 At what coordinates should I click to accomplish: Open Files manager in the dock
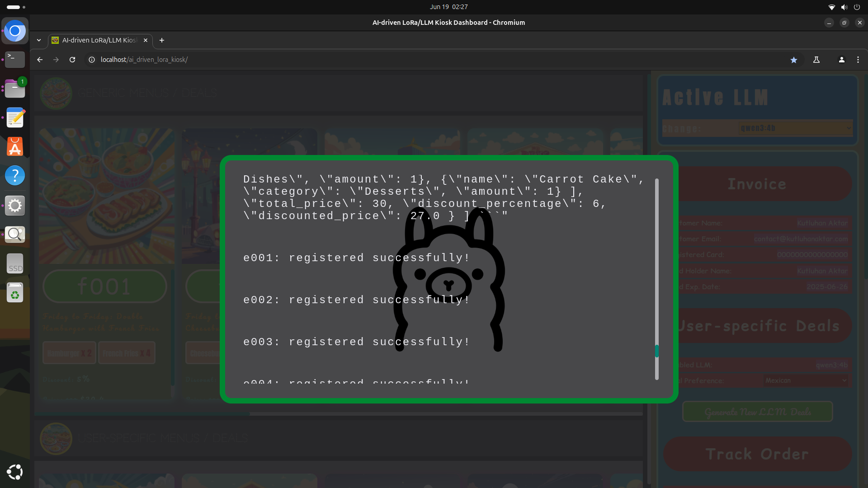point(15,89)
